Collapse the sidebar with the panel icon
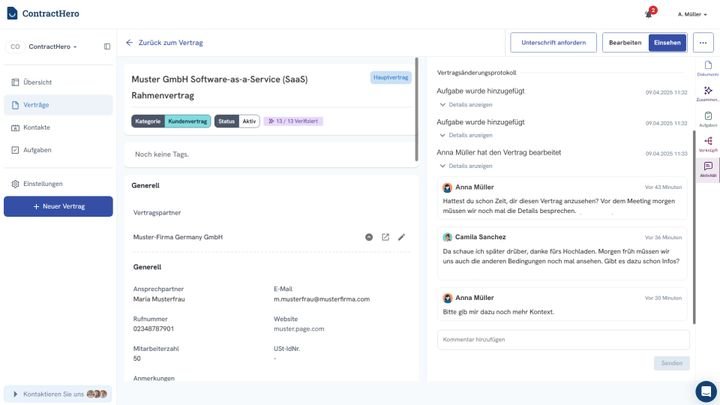The width and height of the screenshot is (720, 405). 107,46
